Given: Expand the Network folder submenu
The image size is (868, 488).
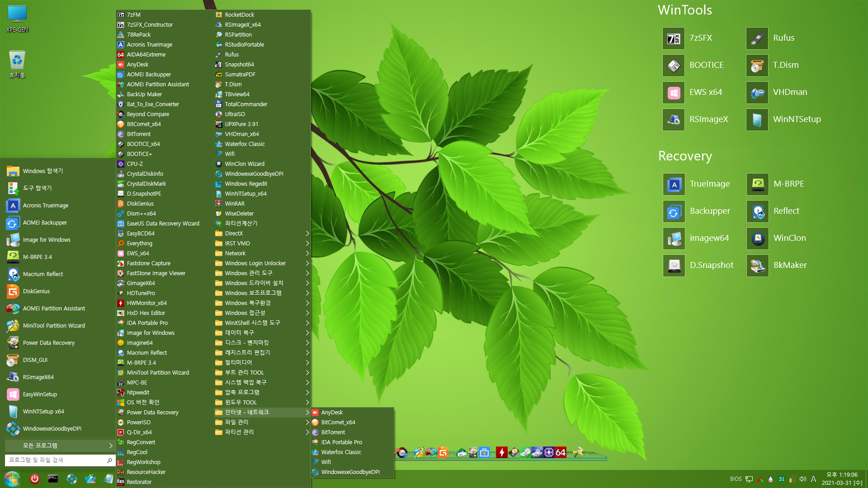Looking at the screenshot, I should (x=262, y=253).
